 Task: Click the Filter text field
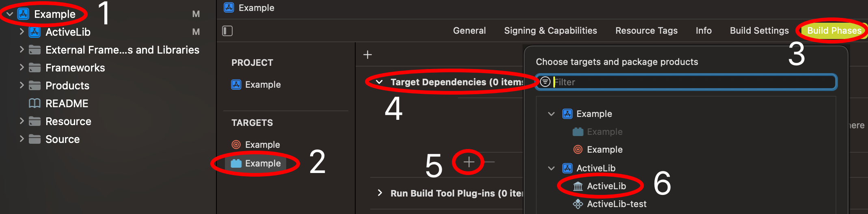[690, 82]
